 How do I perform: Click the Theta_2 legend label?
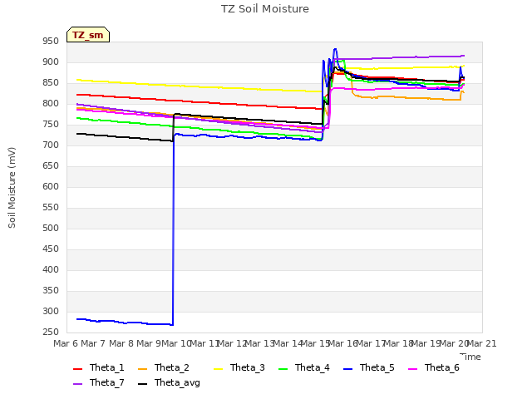(x=172, y=367)
